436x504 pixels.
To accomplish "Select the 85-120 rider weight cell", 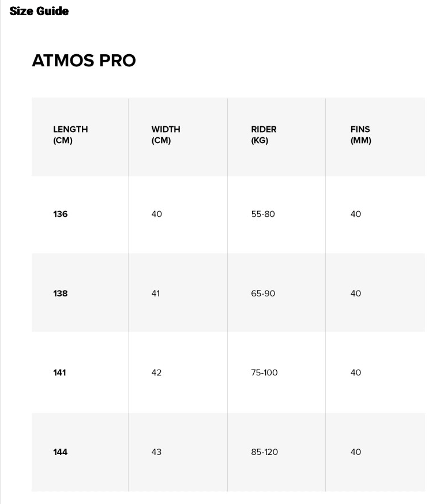I will click(x=264, y=452).
